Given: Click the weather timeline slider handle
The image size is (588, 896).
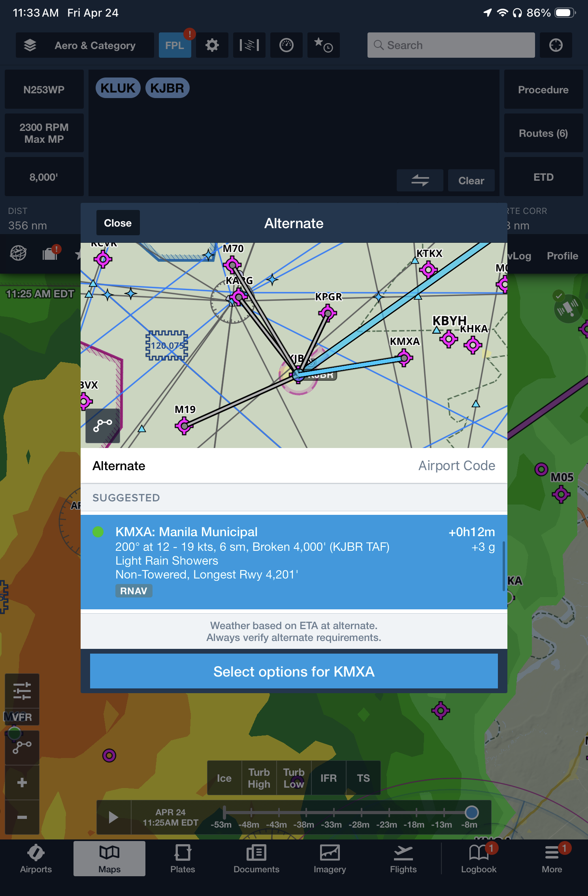Looking at the screenshot, I should (471, 812).
